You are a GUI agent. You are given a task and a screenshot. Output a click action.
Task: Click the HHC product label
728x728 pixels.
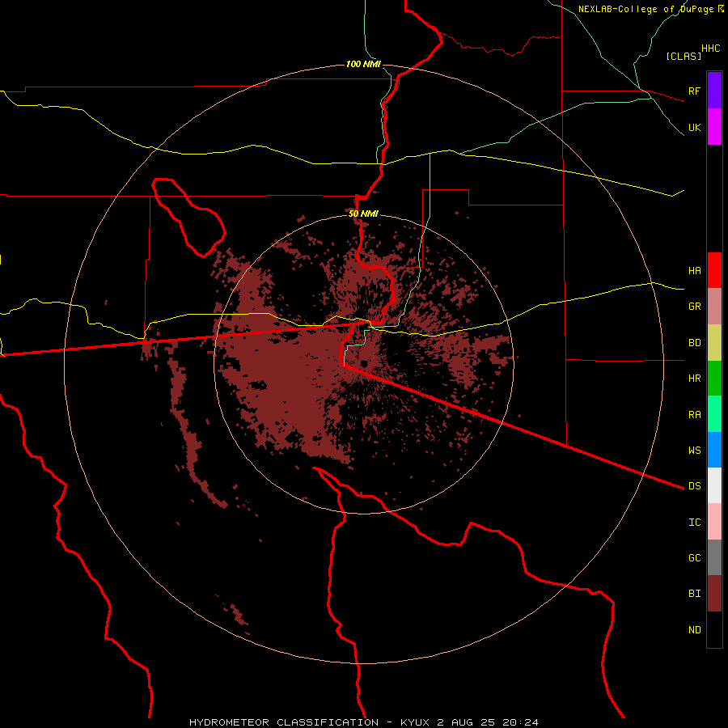[710, 49]
